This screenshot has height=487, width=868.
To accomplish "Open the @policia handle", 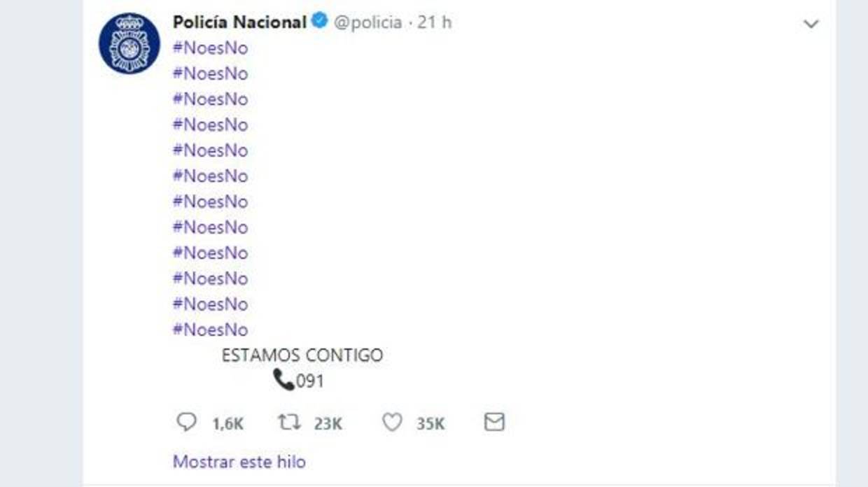I will tap(367, 22).
